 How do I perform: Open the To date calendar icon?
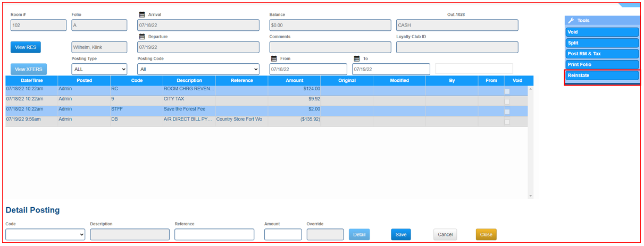tap(357, 58)
